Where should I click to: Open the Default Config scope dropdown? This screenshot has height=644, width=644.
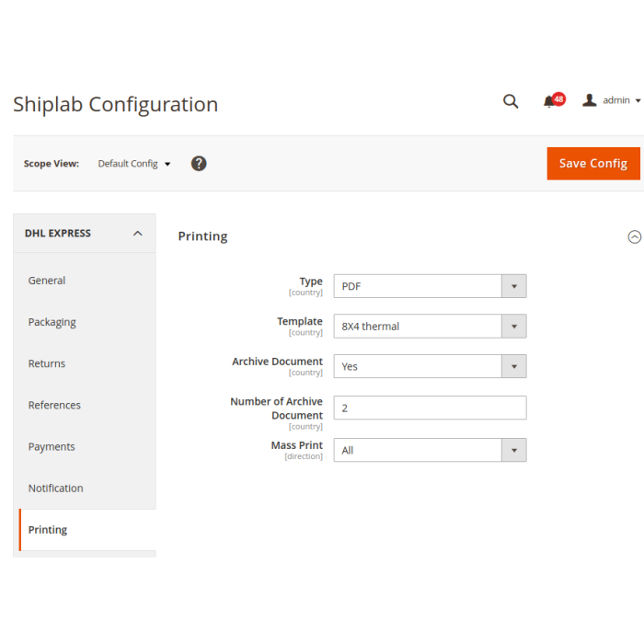tap(134, 164)
